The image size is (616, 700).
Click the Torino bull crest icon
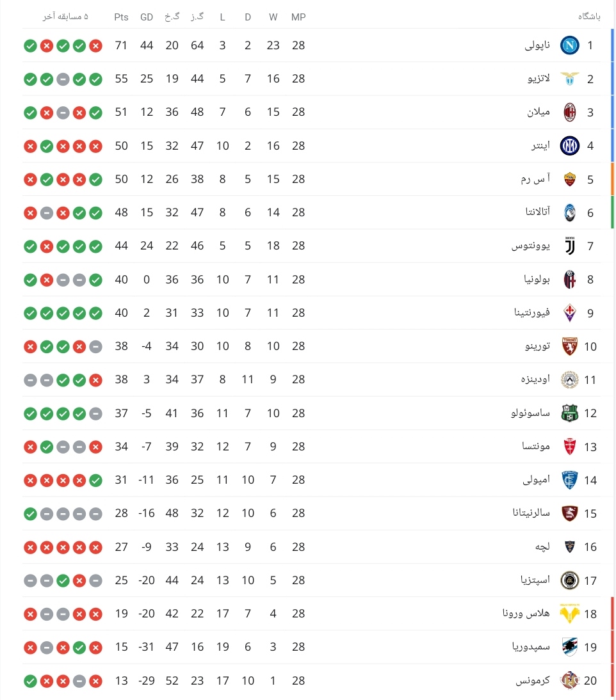click(x=569, y=346)
